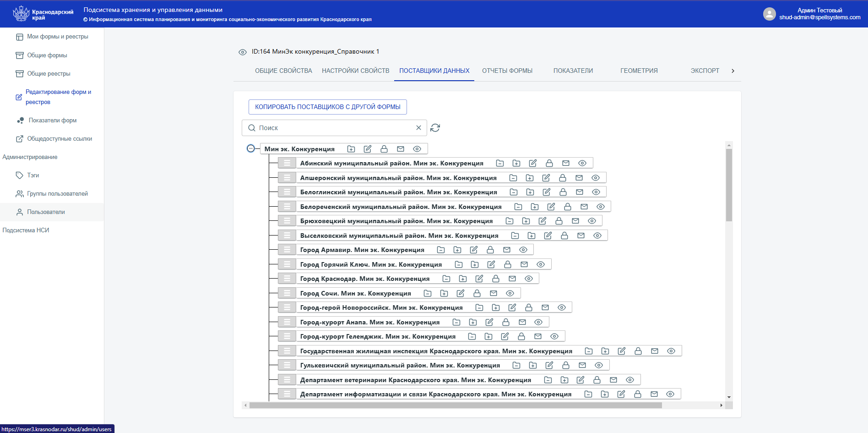The width and height of the screenshot is (868, 433).
Task: Click add-subfolder icon on Город-курорт Анапа row
Action: tap(473, 322)
